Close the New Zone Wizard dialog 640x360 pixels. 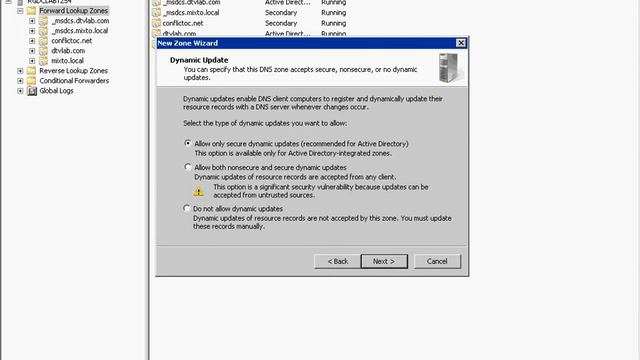click(x=461, y=43)
